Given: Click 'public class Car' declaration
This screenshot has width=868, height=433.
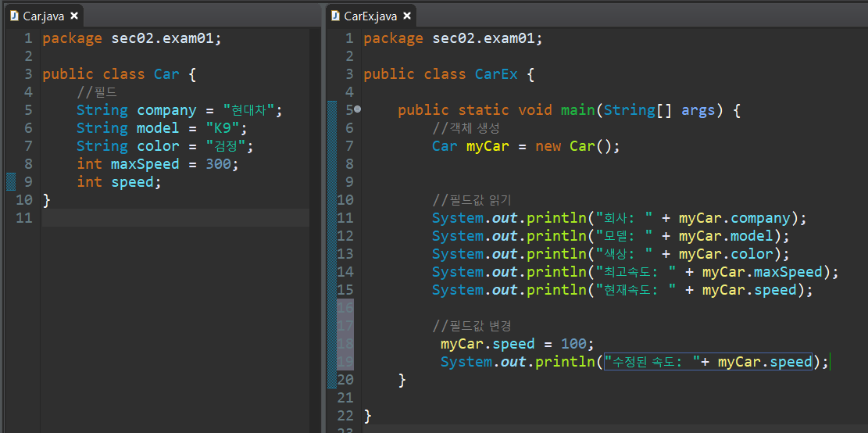Looking at the screenshot, I should pos(110,74).
